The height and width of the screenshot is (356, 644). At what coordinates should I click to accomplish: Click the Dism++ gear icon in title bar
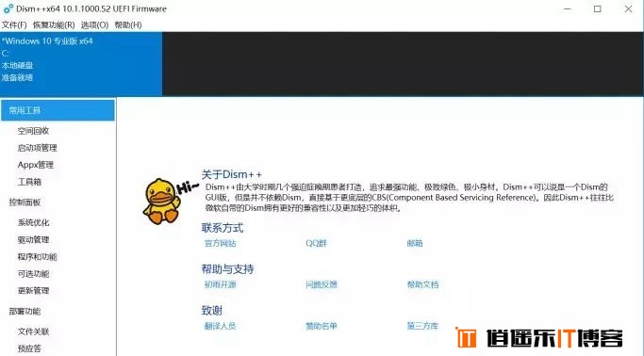(8, 8)
